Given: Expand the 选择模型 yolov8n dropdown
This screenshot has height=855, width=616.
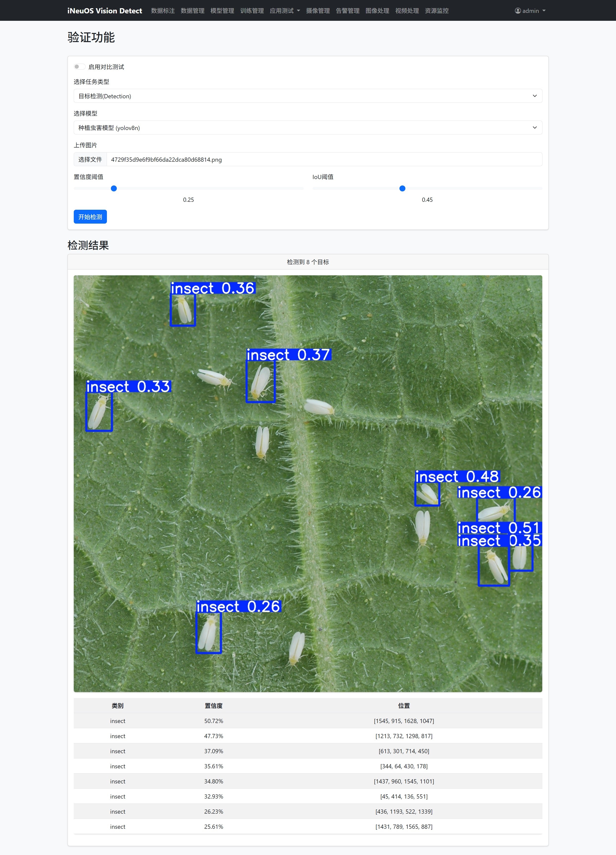Looking at the screenshot, I should click(307, 128).
